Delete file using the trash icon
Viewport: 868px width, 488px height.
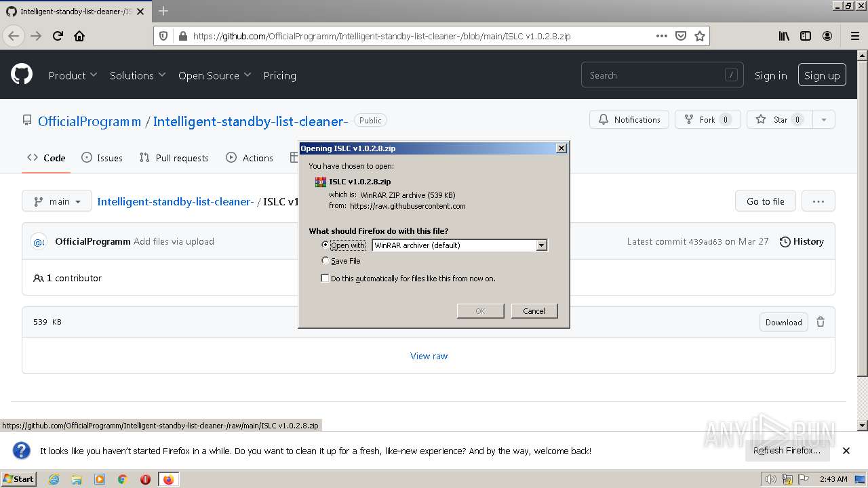pyautogui.click(x=821, y=322)
